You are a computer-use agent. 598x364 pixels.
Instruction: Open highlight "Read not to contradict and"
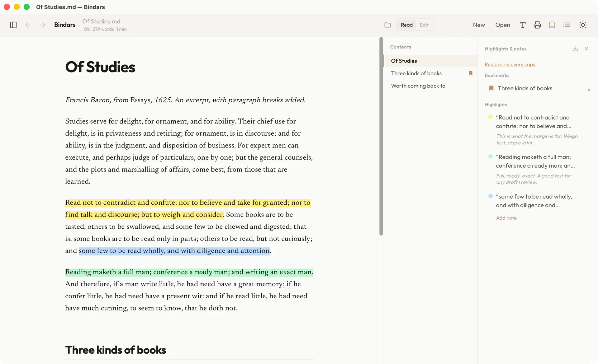(x=533, y=122)
